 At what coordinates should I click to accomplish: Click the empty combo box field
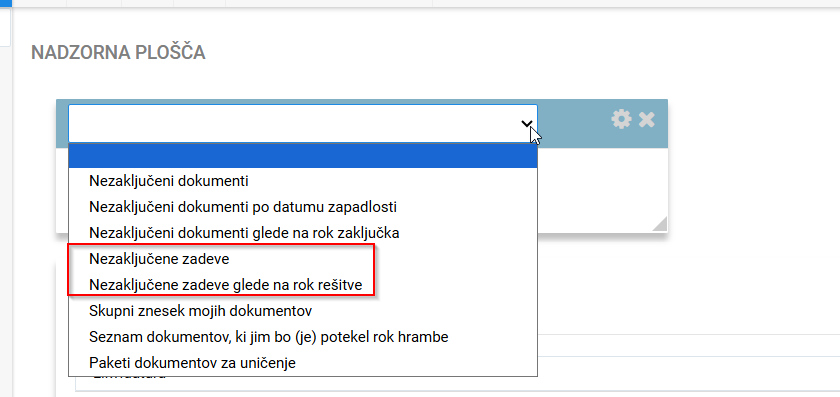click(303, 123)
